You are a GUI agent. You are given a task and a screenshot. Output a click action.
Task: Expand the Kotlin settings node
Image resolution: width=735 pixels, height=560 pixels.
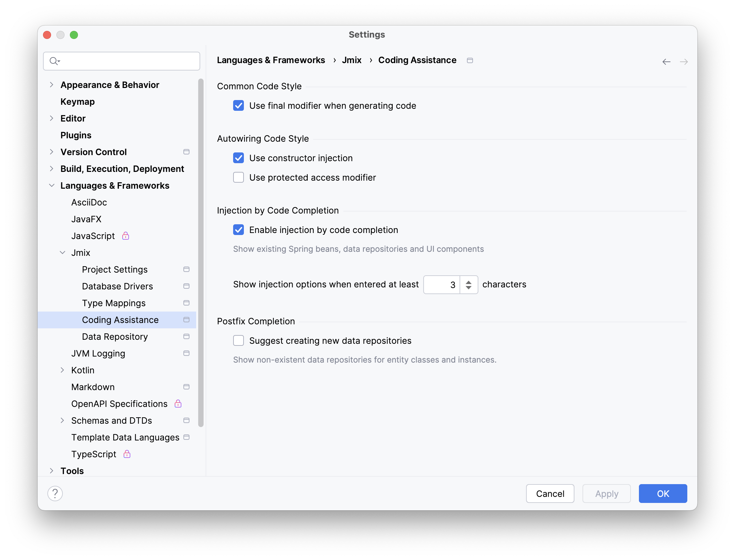point(62,370)
